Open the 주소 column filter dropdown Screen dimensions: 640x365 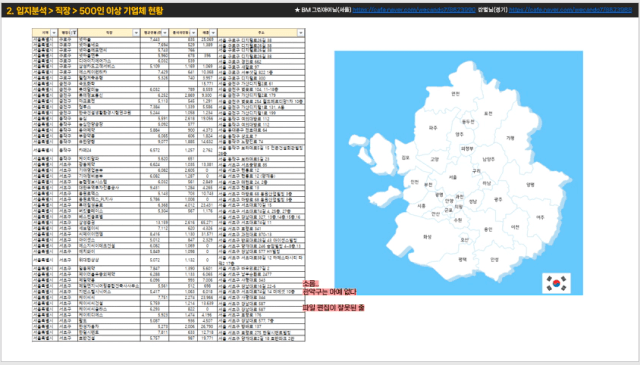point(301,33)
